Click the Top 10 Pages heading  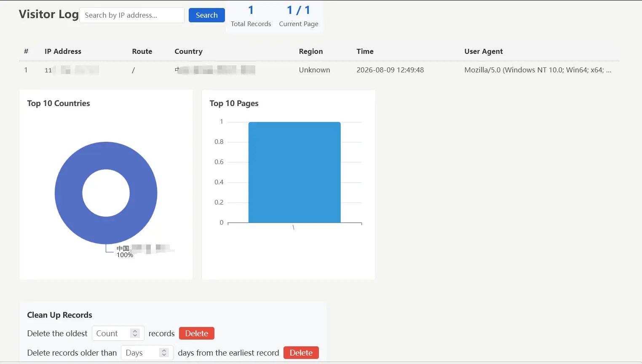(234, 104)
